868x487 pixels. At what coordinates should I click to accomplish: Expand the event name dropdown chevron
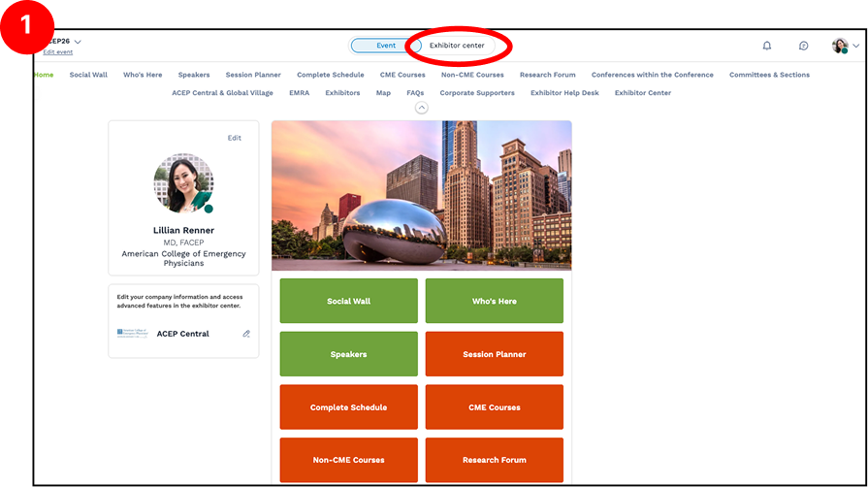(78, 42)
